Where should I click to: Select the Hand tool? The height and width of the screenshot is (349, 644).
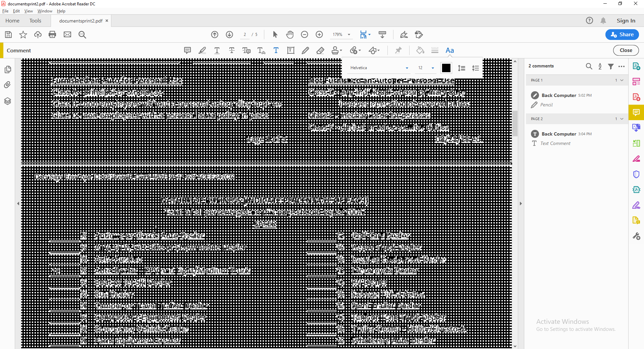pyautogui.click(x=290, y=34)
